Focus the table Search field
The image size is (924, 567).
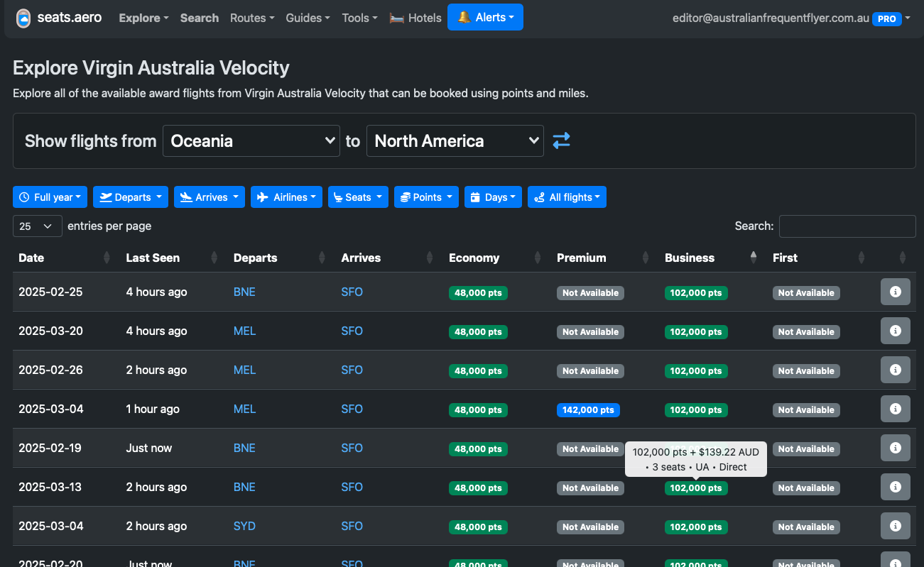point(847,226)
